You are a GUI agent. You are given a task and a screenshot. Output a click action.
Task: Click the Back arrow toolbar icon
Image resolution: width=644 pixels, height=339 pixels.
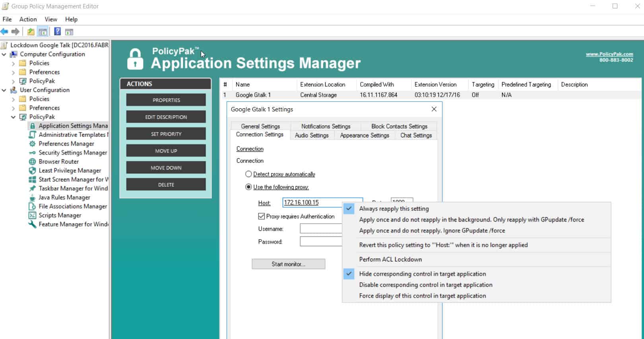pos(4,31)
